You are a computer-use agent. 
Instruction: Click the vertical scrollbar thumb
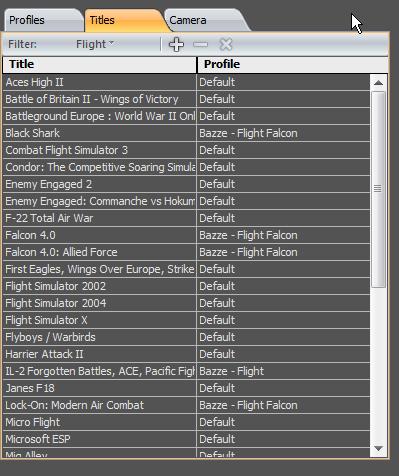(x=378, y=189)
